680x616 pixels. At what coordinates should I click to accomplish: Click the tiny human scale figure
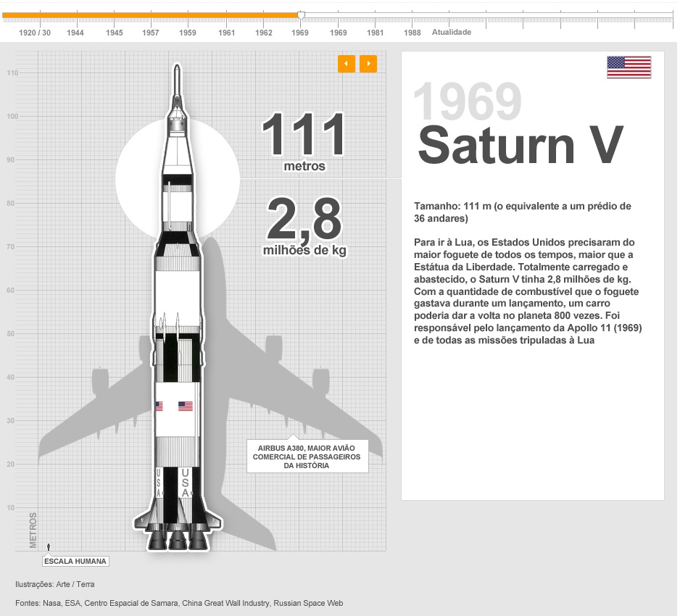tap(48, 547)
